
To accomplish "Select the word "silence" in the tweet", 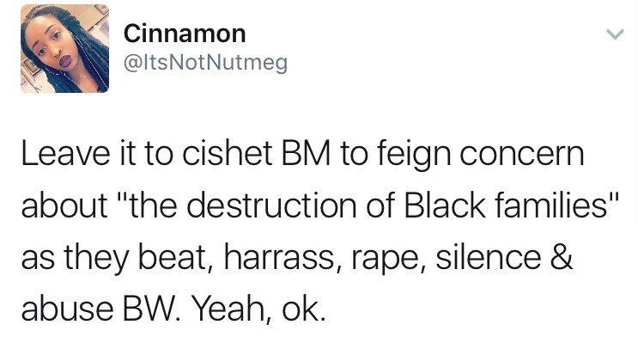I will (489, 257).
